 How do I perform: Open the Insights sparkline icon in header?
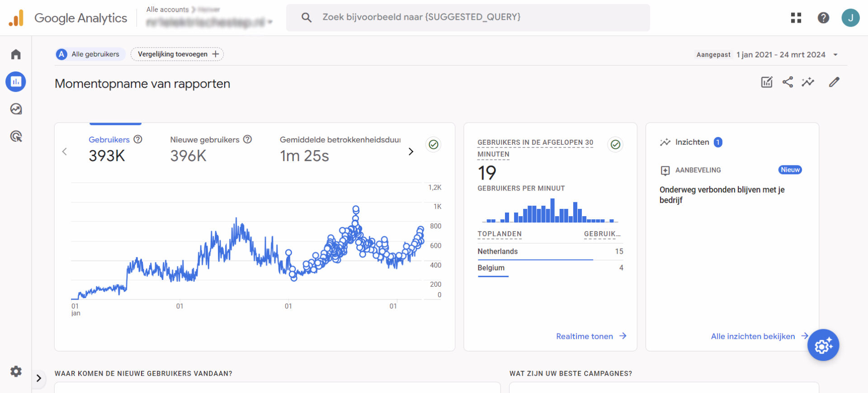[x=808, y=82]
